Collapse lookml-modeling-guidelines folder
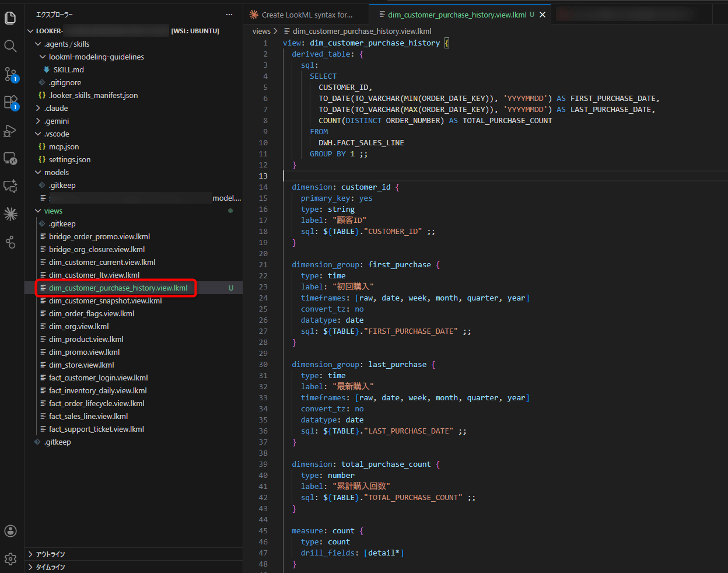728x573 pixels. (x=134, y=57)
